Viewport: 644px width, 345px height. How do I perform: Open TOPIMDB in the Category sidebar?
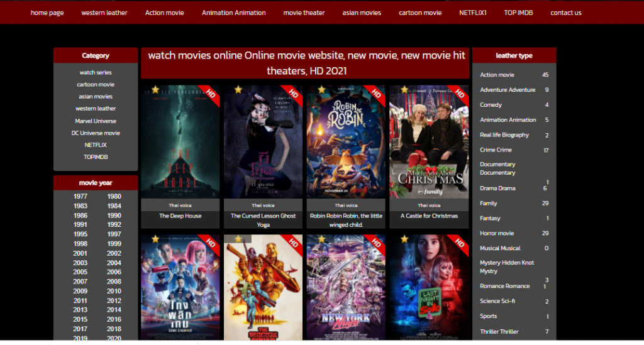pyautogui.click(x=96, y=156)
